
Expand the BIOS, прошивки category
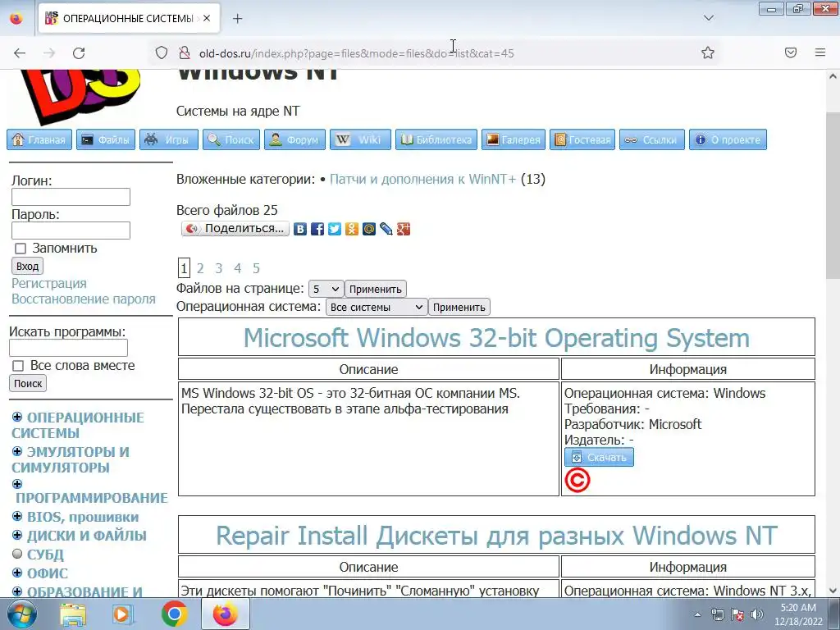click(x=17, y=516)
